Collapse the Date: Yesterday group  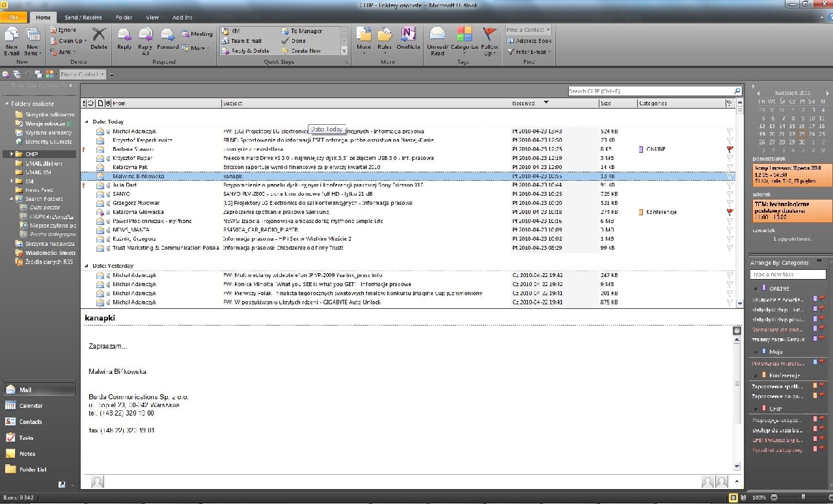click(x=87, y=266)
